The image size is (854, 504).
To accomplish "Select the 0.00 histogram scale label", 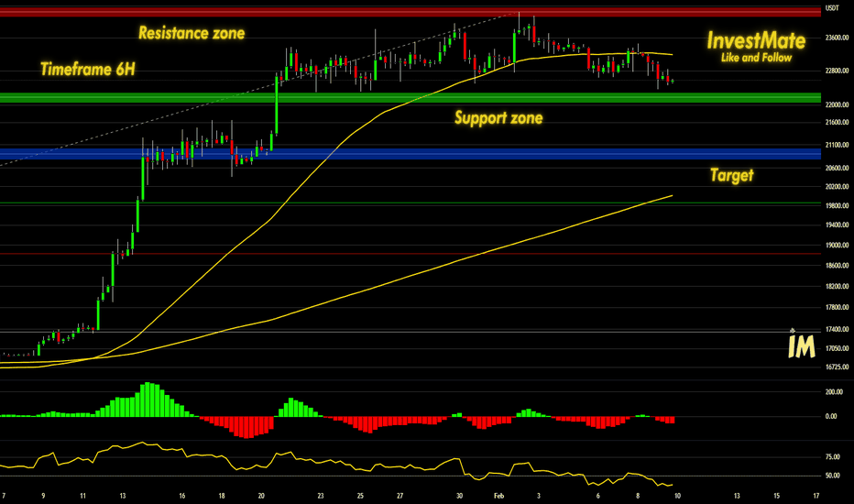I will pyautogui.click(x=831, y=416).
